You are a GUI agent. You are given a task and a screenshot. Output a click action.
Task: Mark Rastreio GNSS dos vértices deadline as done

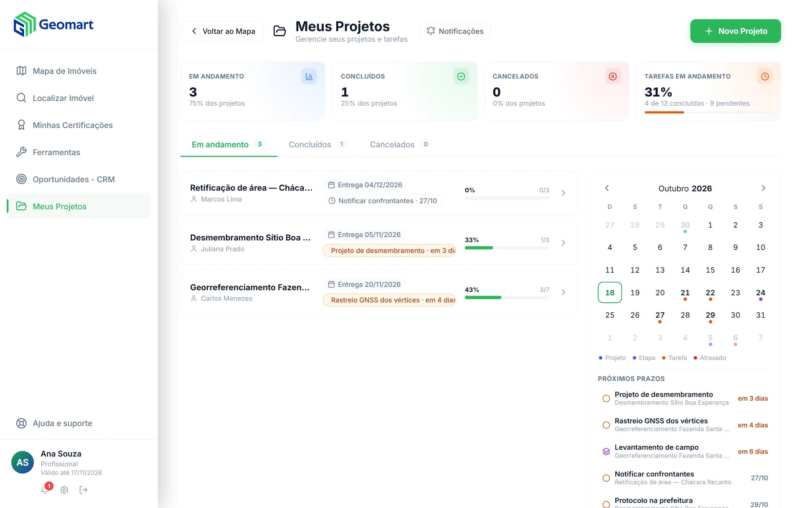point(606,425)
